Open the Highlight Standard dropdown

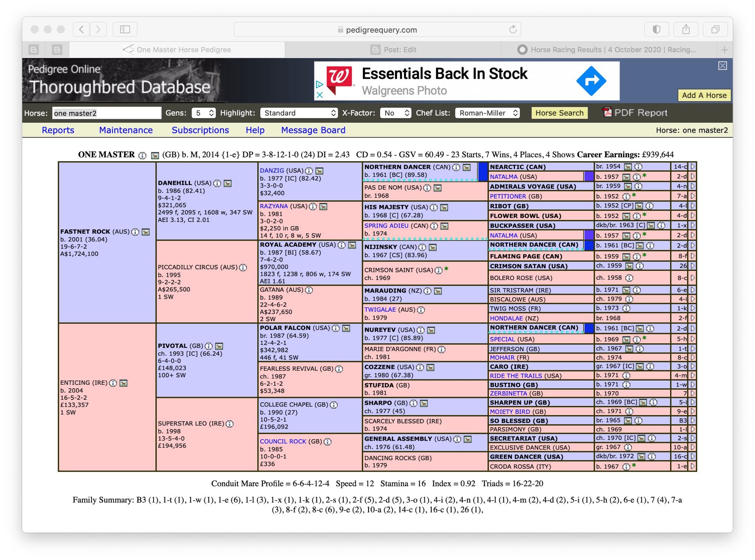[x=299, y=113]
